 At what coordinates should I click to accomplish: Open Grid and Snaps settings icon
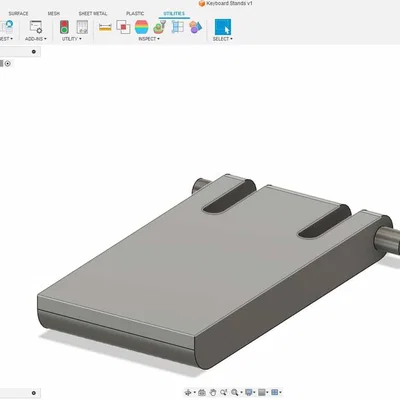click(262, 392)
